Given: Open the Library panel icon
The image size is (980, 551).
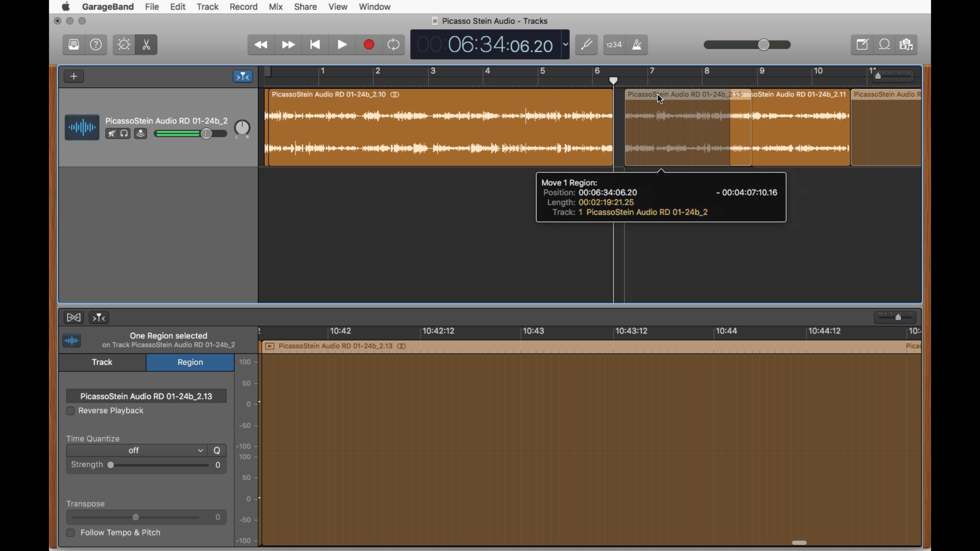Looking at the screenshot, I should [74, 45].
